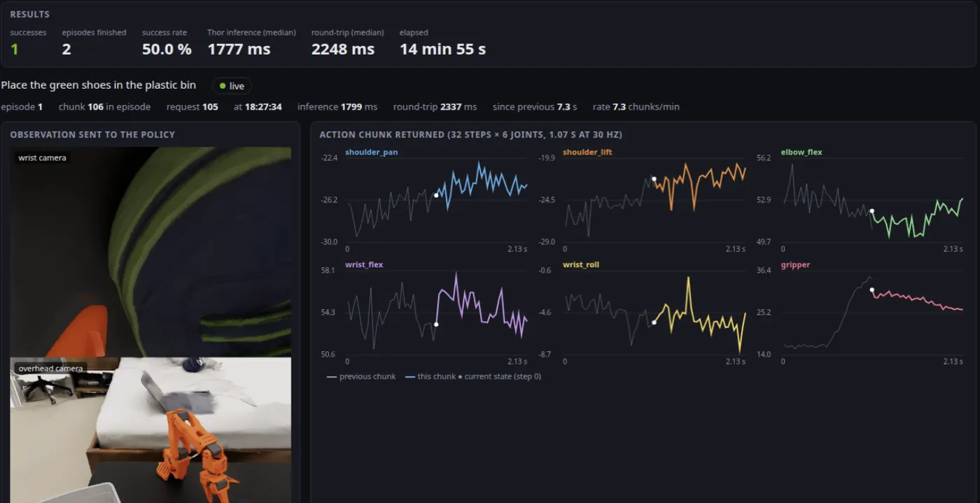Select the shoulder_lift chart title
This screenshot has width=980, height=503.
587,152
